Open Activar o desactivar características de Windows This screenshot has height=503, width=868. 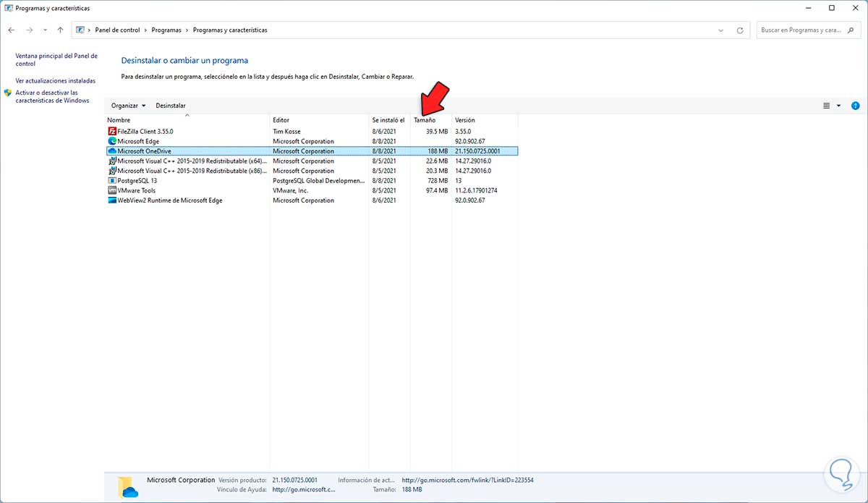pyautogui.click(x=52, y=97)
